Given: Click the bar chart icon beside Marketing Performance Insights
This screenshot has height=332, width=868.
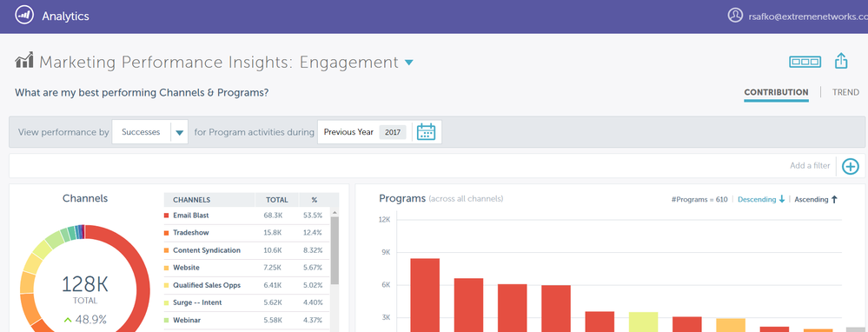Looking at the screenshot, I should pos(23,60).
